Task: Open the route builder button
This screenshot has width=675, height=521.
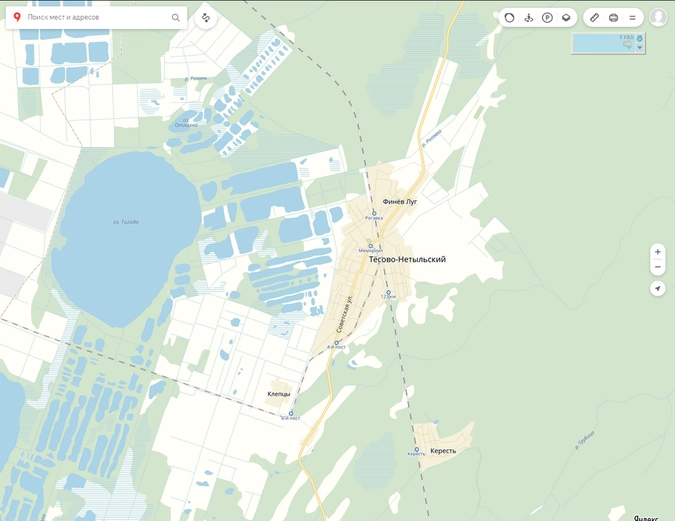Action: (205, 17)
